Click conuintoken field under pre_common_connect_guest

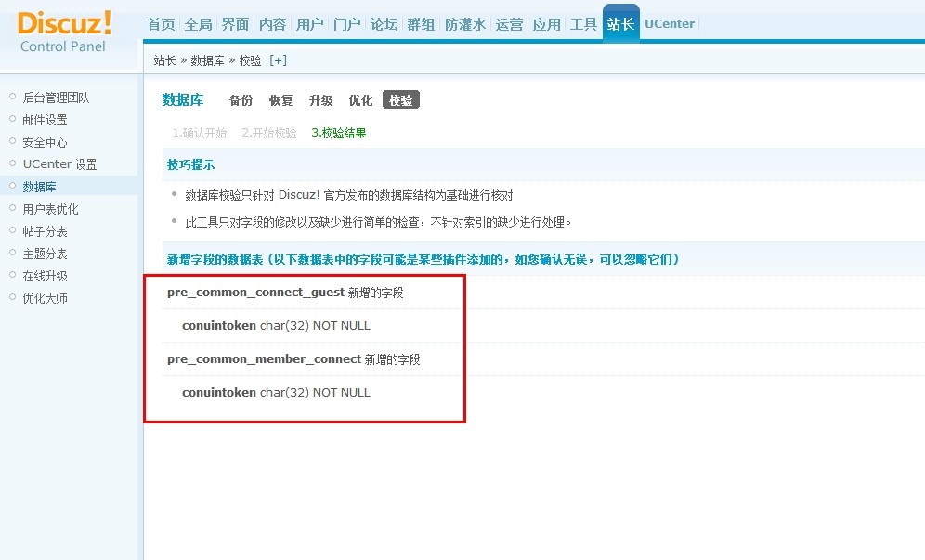tap(276, 326)
